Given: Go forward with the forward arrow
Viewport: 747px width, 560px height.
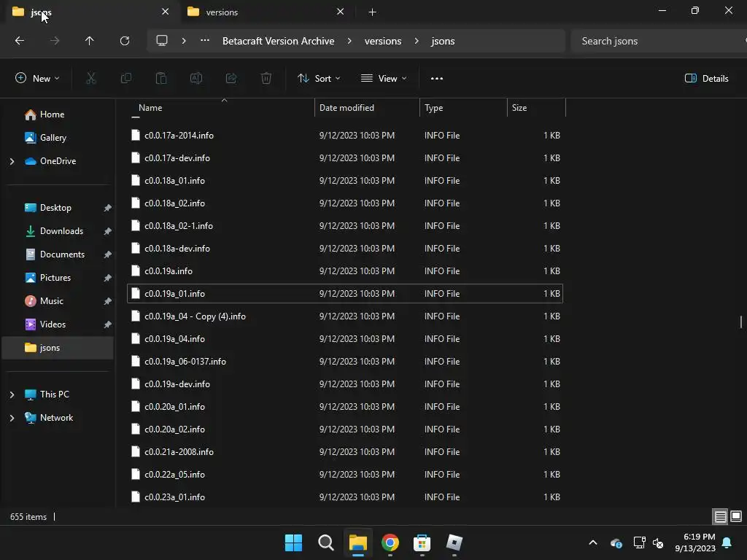Looking at the screenshot, I should coord(55,41).
